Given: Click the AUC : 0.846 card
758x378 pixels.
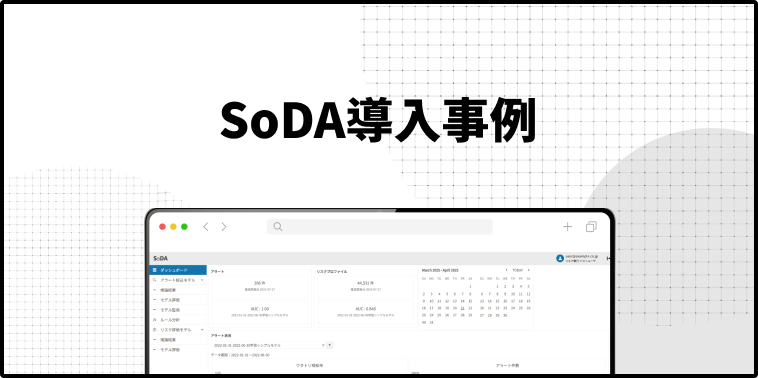Looking at the screenshot, I should [366, 312].
